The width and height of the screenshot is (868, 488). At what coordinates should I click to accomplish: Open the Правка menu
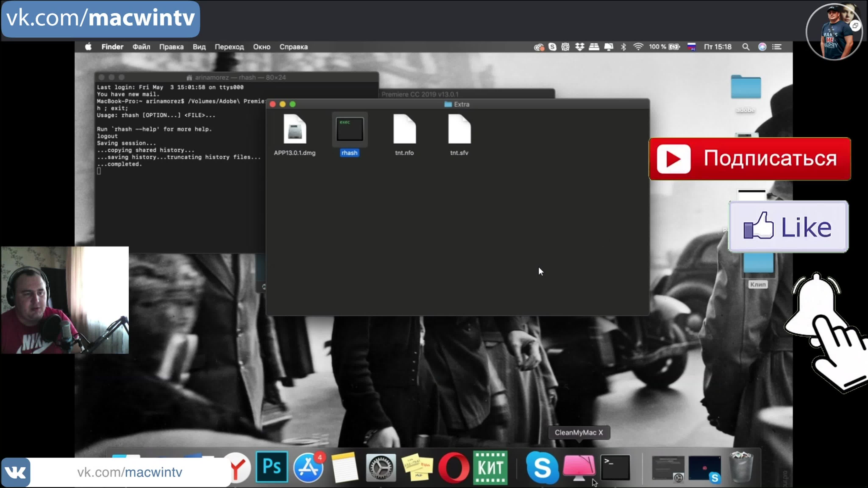coord(171,47)
